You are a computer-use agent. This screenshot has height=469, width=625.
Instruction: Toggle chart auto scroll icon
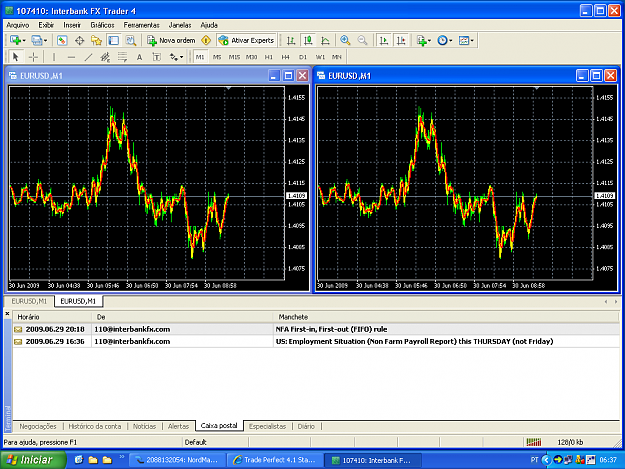[384, 40]
